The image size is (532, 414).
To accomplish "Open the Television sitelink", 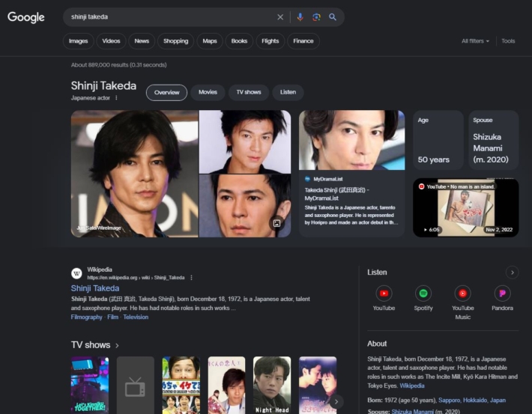I will (136, 317).
